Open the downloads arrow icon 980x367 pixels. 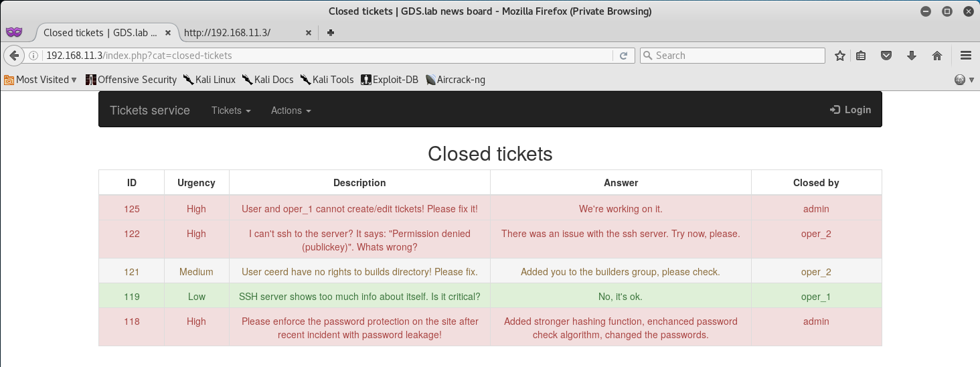click(911, 56)
